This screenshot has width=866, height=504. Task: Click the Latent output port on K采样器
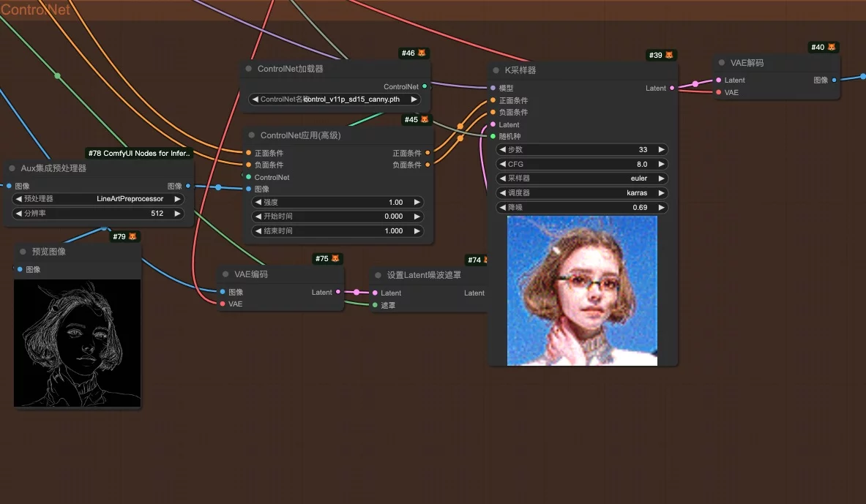click(672, 89)
